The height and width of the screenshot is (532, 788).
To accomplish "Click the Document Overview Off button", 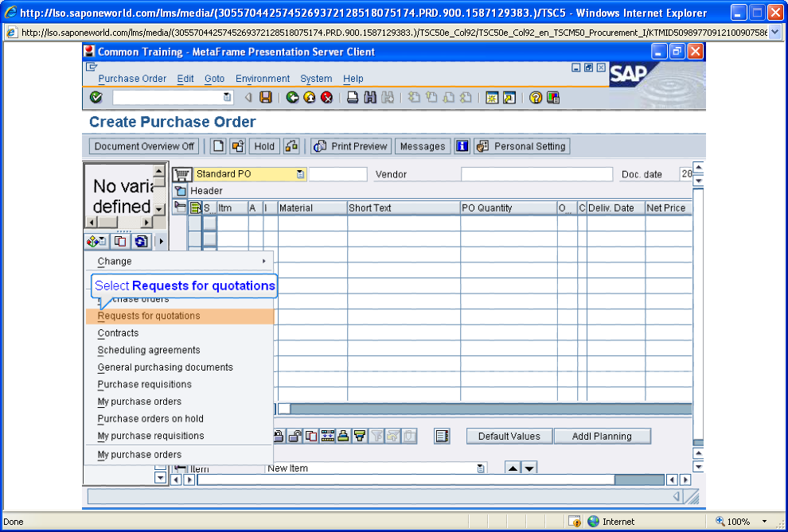I will 144,146.
